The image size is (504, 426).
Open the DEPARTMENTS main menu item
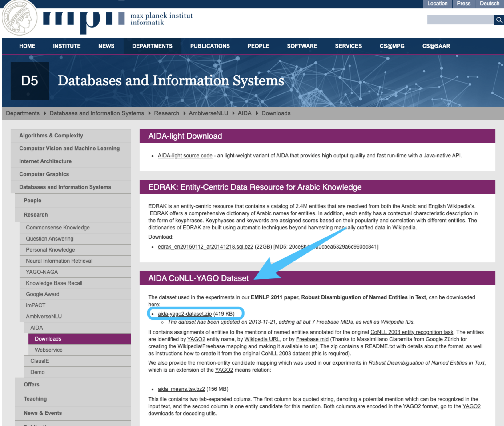(152, 46)
